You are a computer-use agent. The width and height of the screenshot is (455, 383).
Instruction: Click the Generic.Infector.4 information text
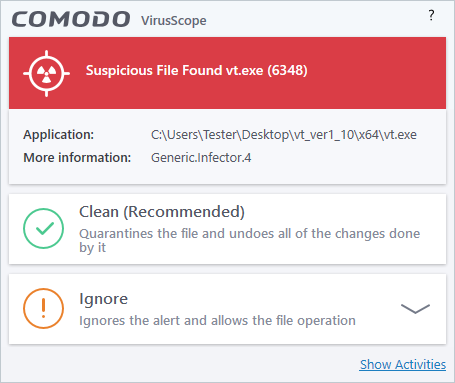tap(201, 157)
